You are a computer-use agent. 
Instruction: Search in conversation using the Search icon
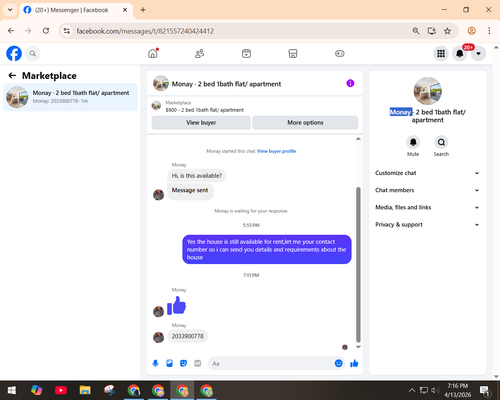441,143
